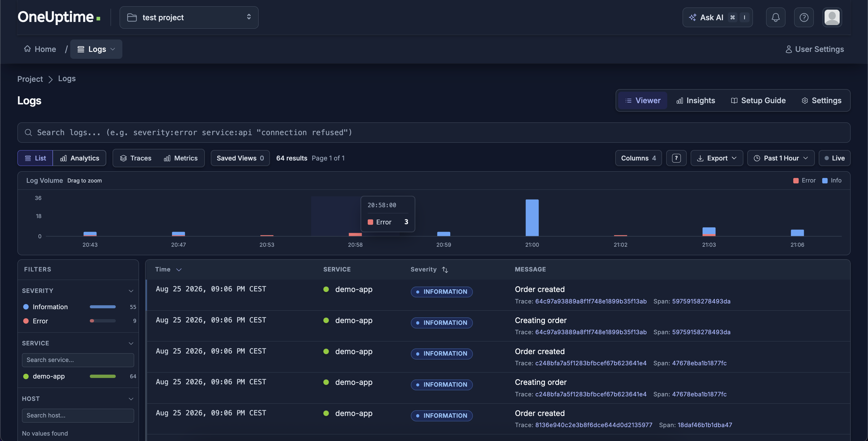
Task: Click the first 'Creating order' log message
Action: tap(540, 320)
